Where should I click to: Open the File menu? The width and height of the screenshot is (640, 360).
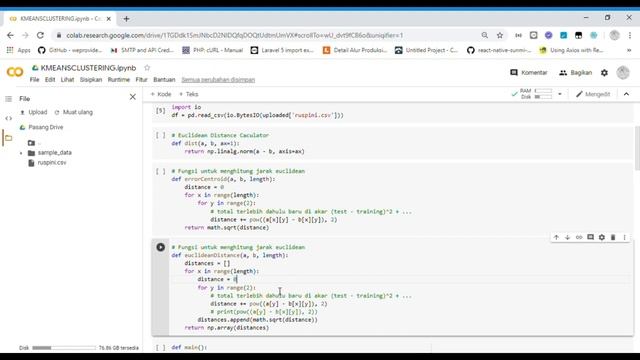pos(34,80)
